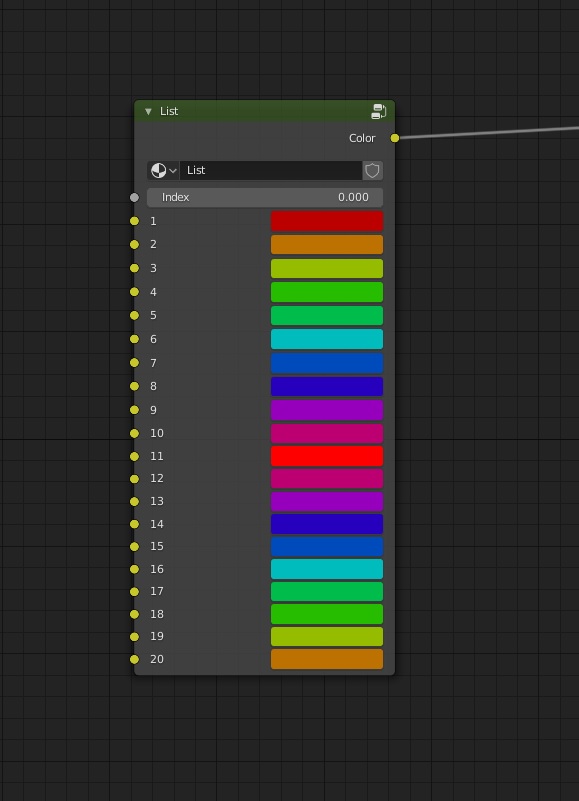
Task: Toggle the fake user shield icon
Action: pyautogui.click(x=373, y=171)
